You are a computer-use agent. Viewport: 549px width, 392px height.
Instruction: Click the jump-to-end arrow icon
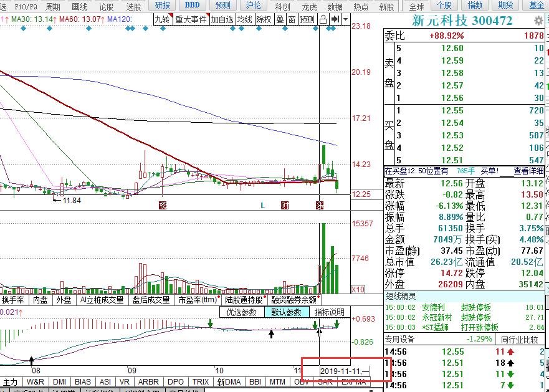pyautogui.click(x=335, y=19)
